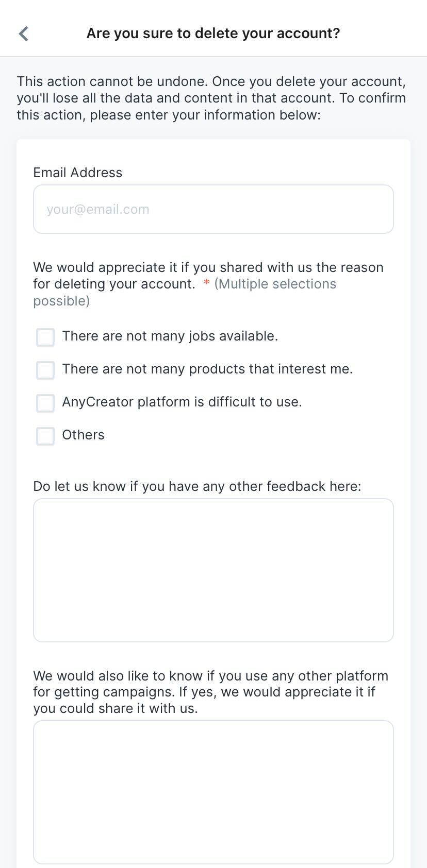Tick the 'not many products' checkbox
Screen dimensions: 427x868
45,370
